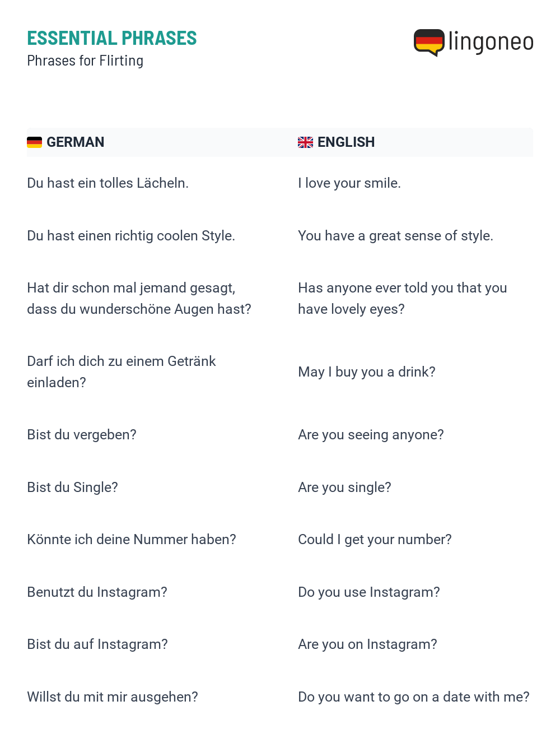Click 'Benutzt du Instagram?' phrase
The width and height of the screenshot is (560, 738).
[97, 592]
